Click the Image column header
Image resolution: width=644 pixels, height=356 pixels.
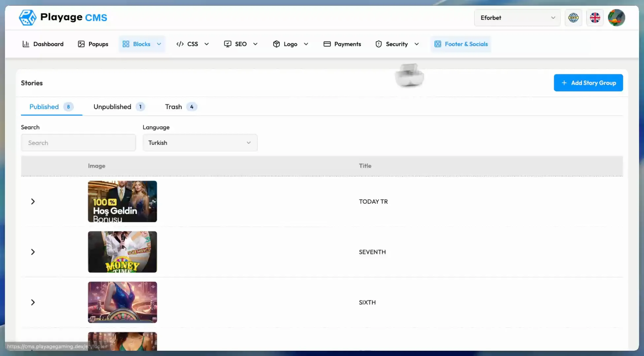(x=97, y=166)
